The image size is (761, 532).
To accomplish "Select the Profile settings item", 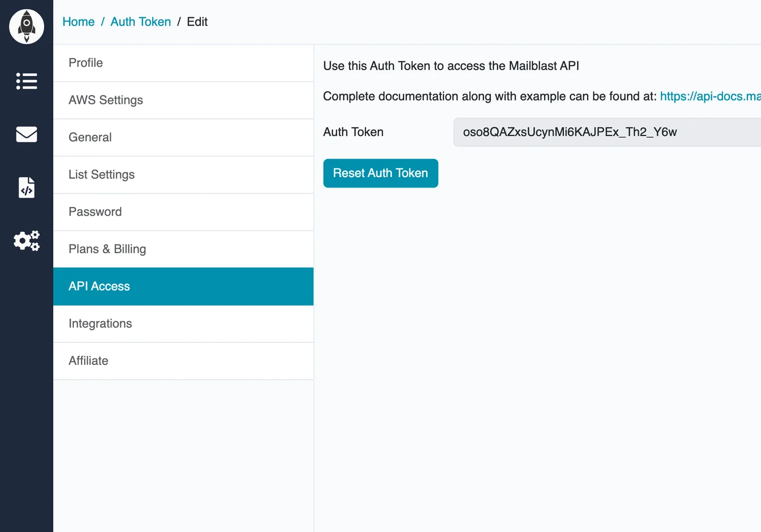I will click(x=184, y=63).
